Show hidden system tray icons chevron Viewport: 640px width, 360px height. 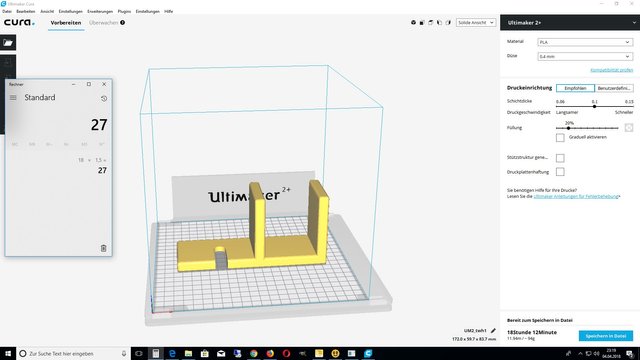(x=580, y=353)
